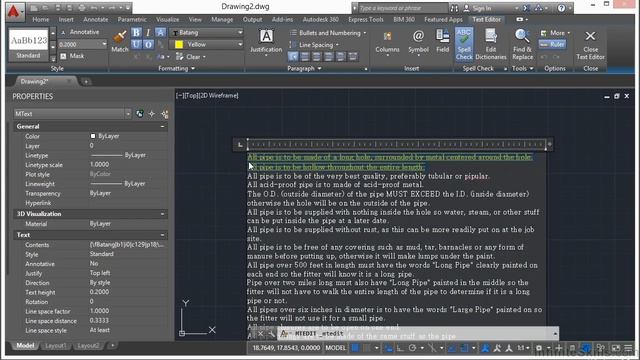The height and width of the screenshot is (360, 640).
Task: Open Bullets and Numbering dropdown
Action: 328,33
